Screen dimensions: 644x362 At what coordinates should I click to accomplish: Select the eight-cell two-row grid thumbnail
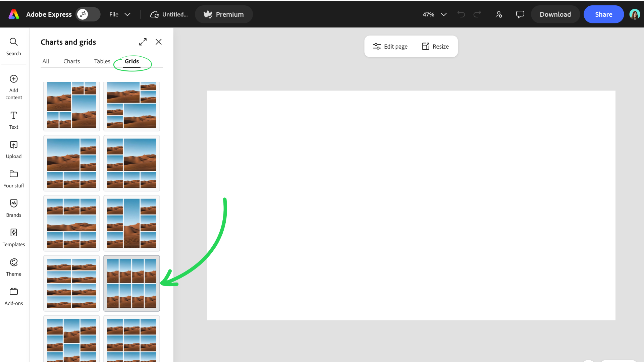tap(131, 283)
